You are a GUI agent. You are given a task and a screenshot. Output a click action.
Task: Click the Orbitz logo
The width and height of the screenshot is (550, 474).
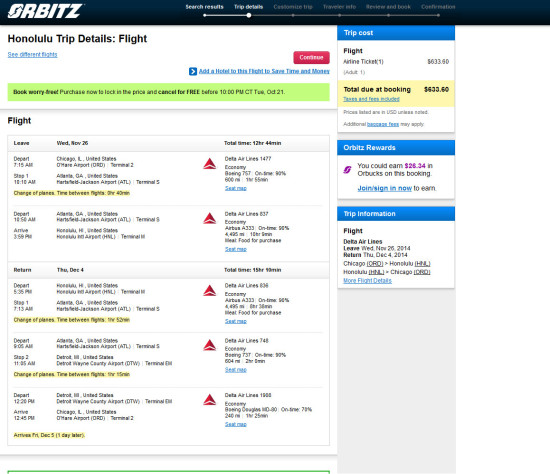click(x=45, y=11)
